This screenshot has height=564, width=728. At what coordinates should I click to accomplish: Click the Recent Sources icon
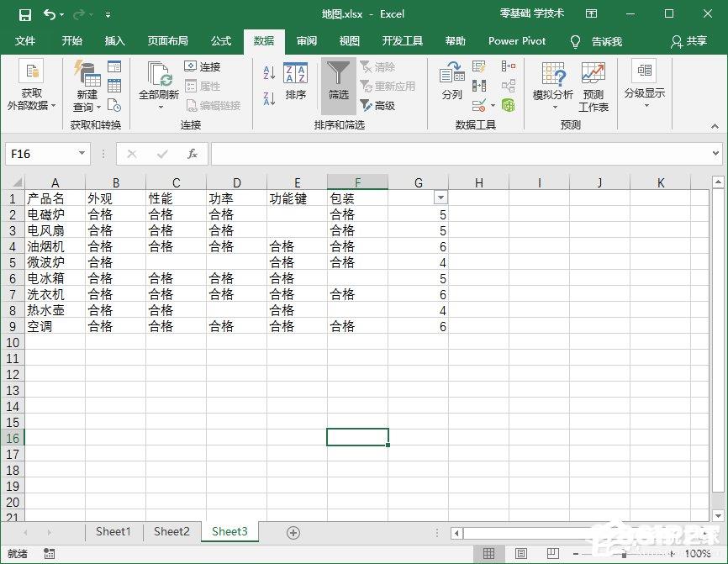coord(114,105)
